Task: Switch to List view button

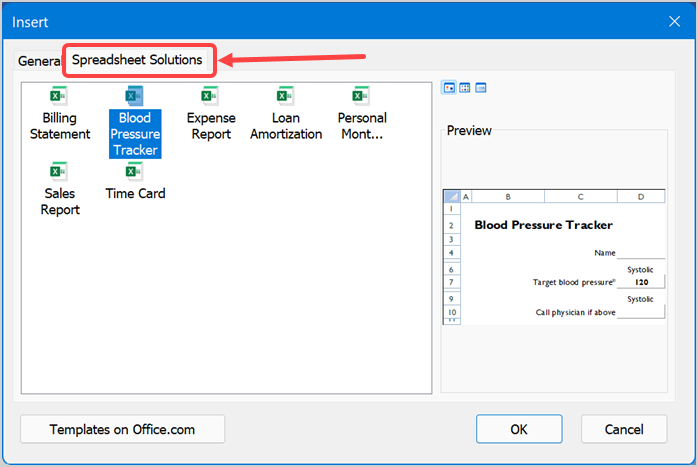Action: pos(465,88)
